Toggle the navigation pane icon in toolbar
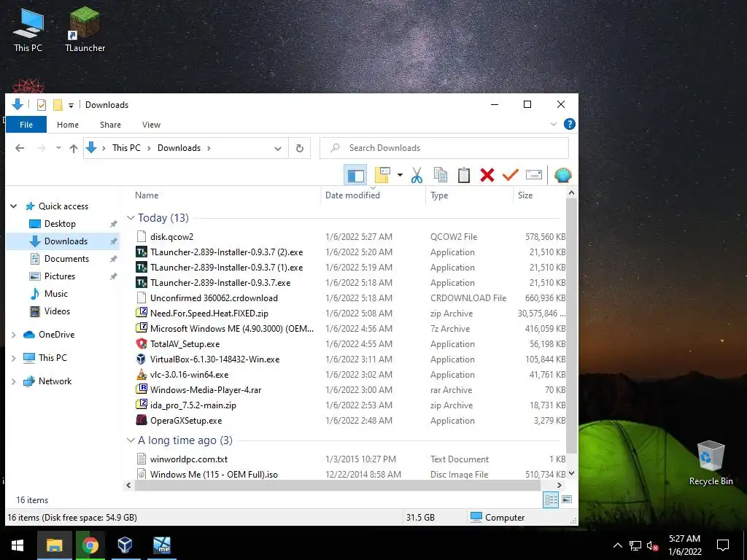Screen dimensions: 747x560 coord(355,175)
